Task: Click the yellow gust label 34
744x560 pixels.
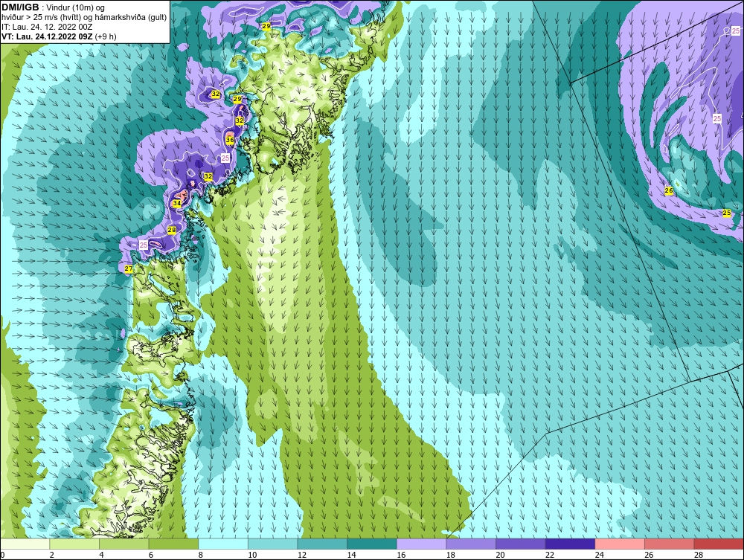Action: click(x=177, y=204)
